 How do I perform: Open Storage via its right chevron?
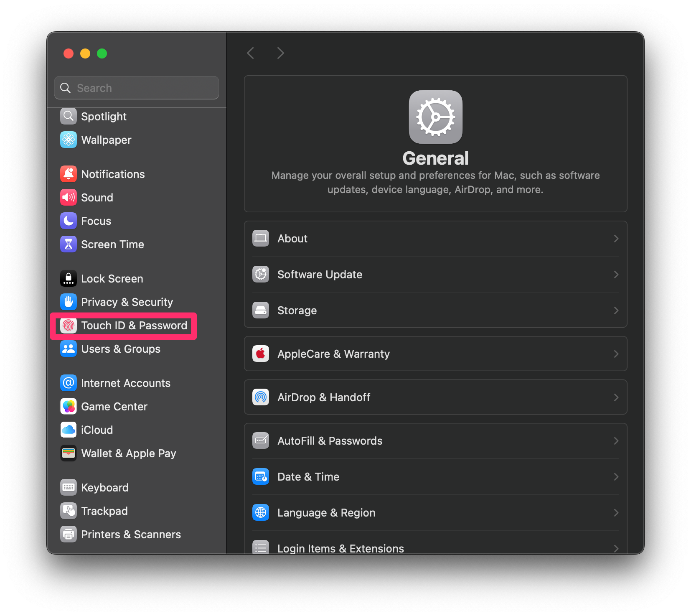(616, 310)
